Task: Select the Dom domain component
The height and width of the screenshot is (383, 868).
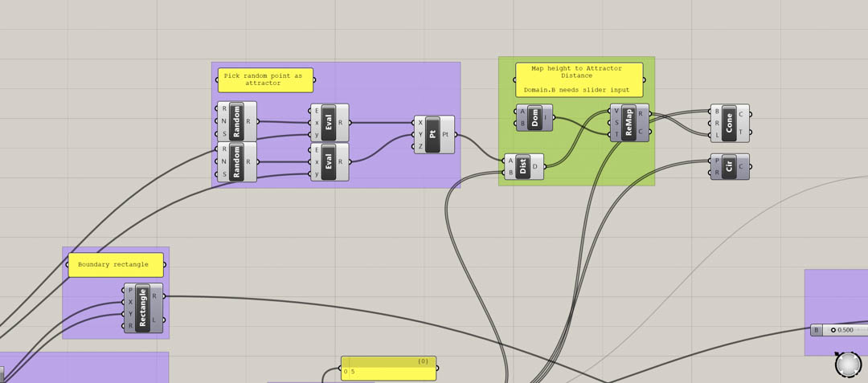Action: [x=534, y=118]
